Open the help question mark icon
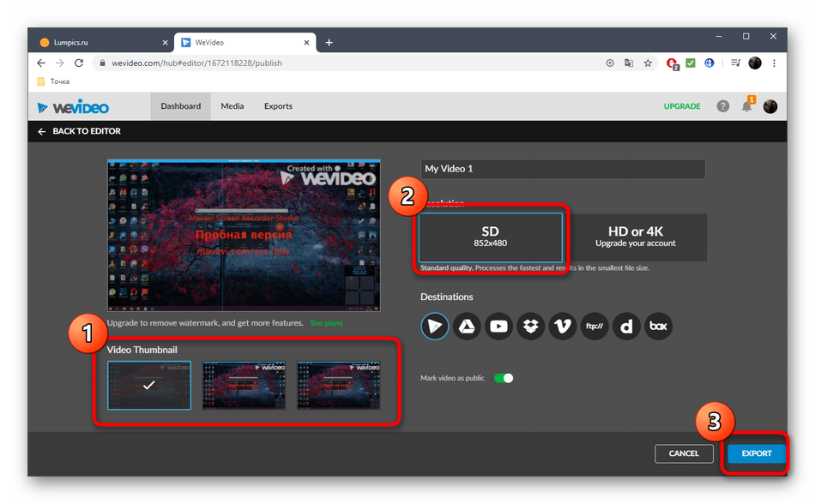Screen dimensions: 815x504 pyautogui.click(x=722, y=106)
